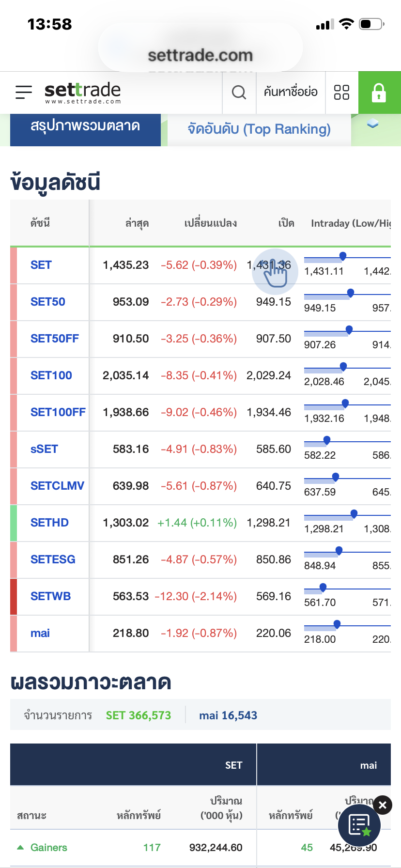This screenshot has width=401, height=868.
Task: Open the sSET index link
Action: 44,449
